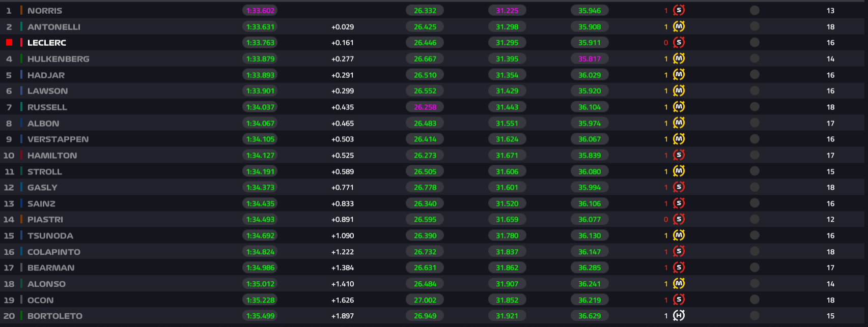Click Hulkenberg's medium tyre icon
The image size is (868, 327).
coord(679,59)
